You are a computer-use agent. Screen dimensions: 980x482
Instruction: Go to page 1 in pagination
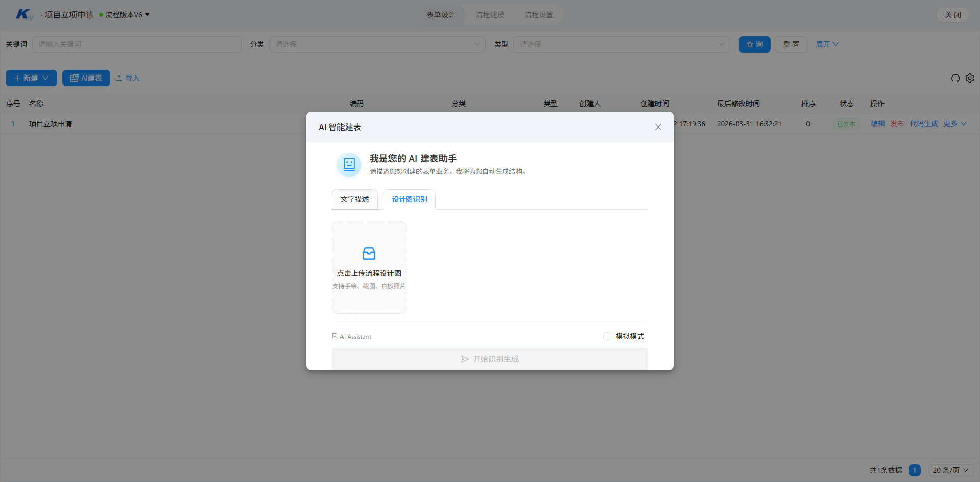point(915,470)
